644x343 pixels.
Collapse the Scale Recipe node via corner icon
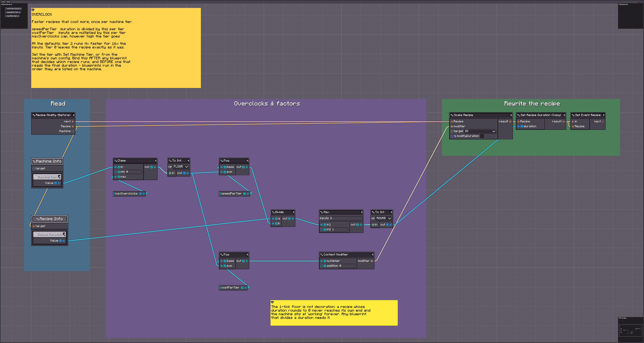coord(511,115)
